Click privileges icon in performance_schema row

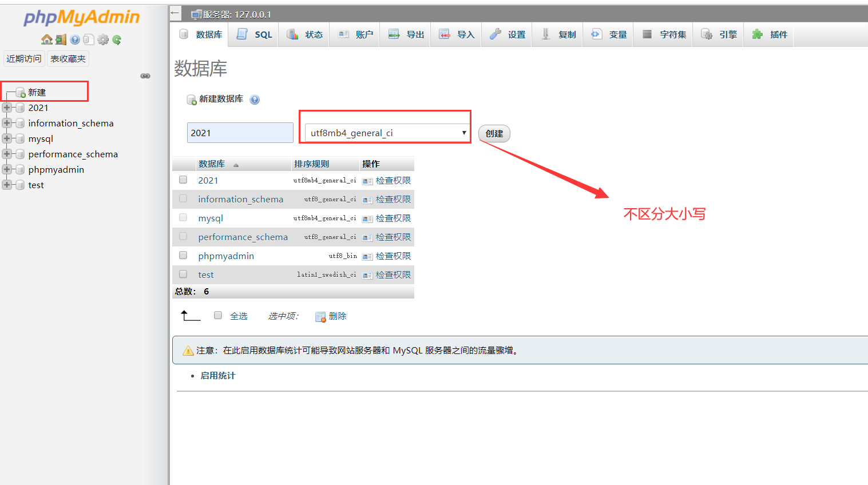[x=367, y=238]
